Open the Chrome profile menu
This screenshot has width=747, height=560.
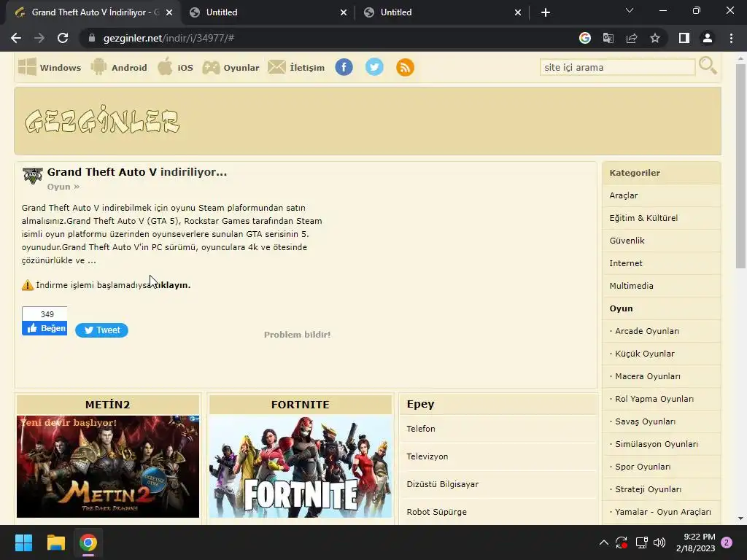click(708, 38)
